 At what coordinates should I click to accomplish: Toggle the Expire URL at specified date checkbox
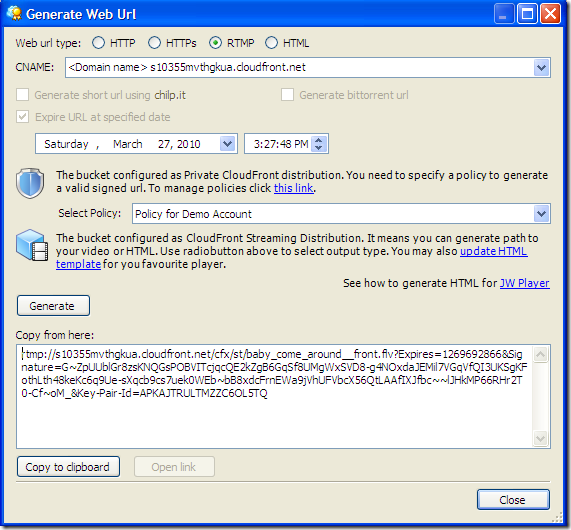point(23,117)
